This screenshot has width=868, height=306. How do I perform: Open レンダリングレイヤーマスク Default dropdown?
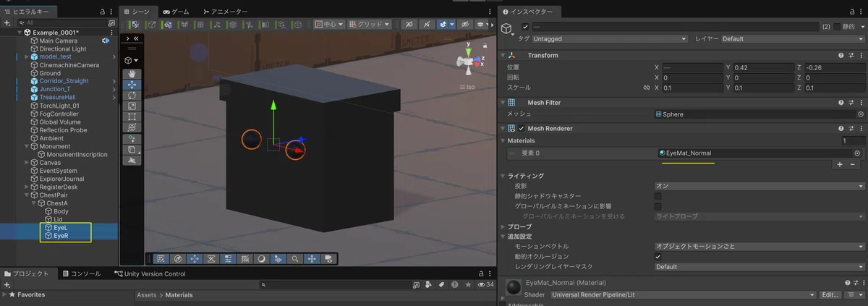[x=759, y=267]
